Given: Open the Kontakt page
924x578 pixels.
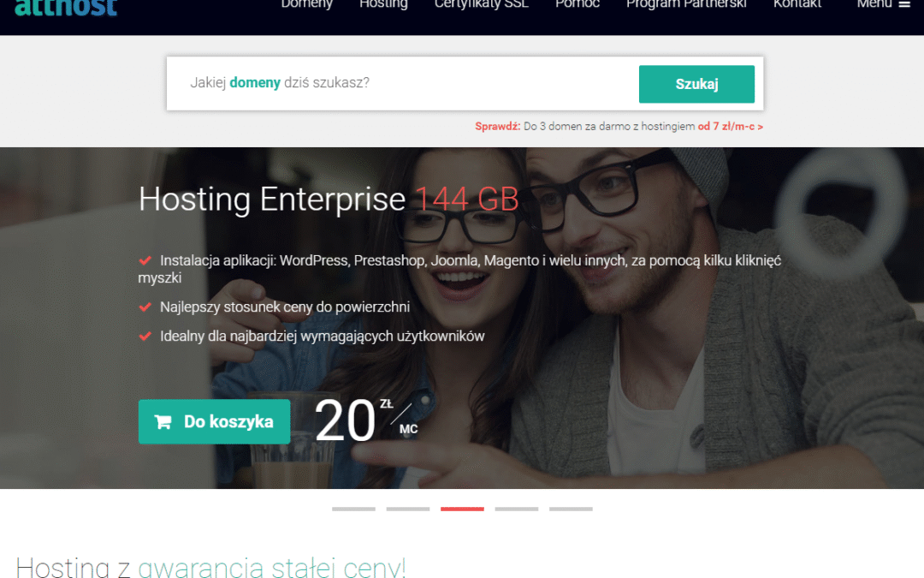Looking at the screenshot, I should pos(797,4).
